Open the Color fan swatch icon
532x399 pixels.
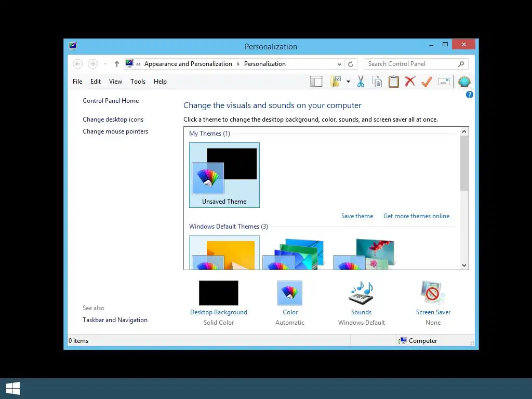pos(290,293)
